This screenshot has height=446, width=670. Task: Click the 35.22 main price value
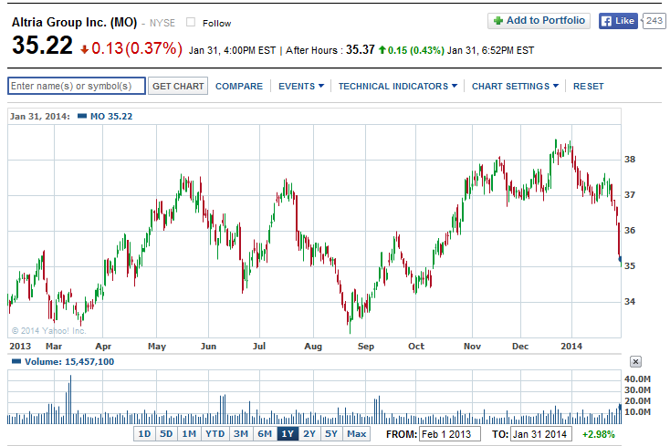(42, 45)
